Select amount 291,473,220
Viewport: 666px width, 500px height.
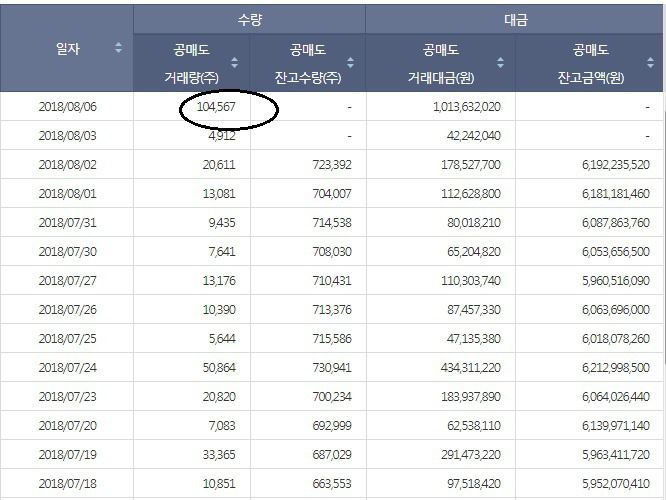tap(471, 455)
